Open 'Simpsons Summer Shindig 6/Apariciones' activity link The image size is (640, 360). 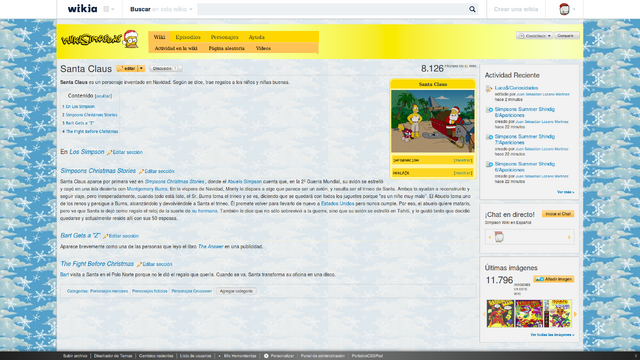pos(525,167)
